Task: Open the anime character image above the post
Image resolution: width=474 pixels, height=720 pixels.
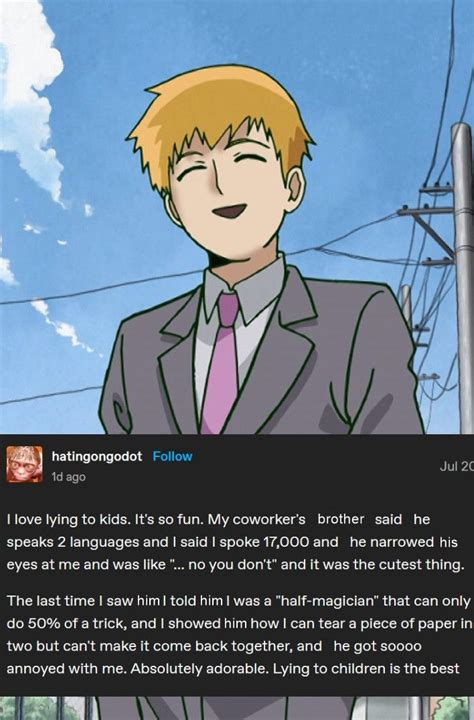Action: (237, 217)
